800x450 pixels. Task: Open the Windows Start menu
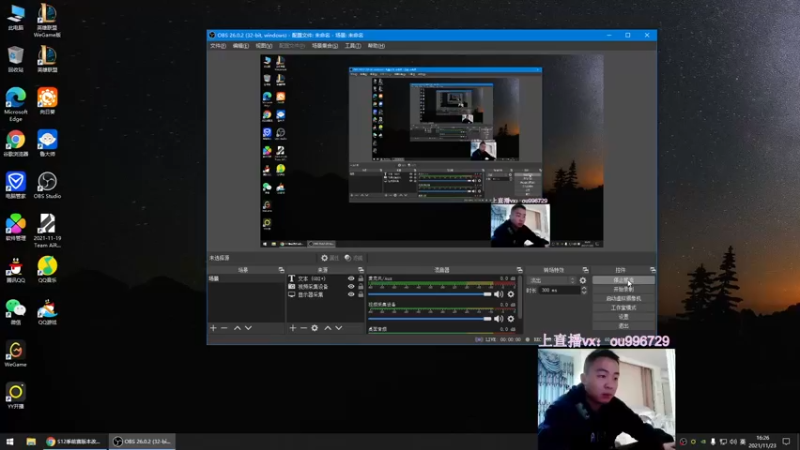pos(10,441)
